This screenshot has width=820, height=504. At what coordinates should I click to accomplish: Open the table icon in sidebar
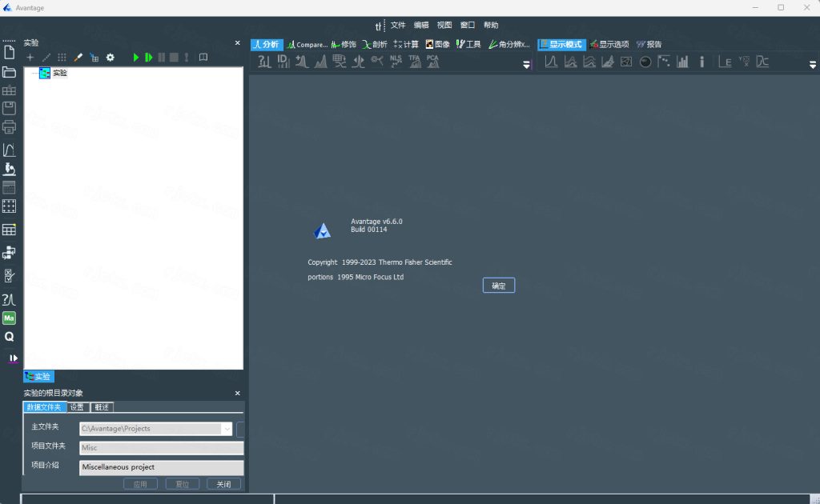[x=9, y=230]
